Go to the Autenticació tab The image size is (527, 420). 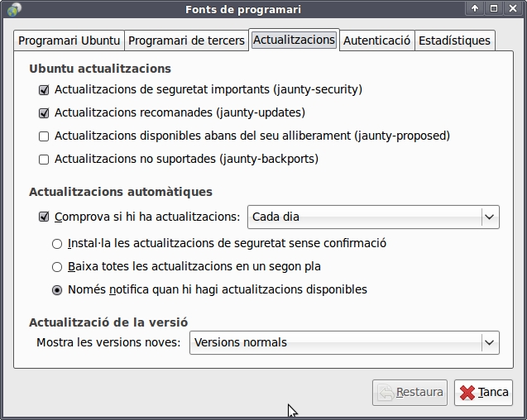coord(376,41)
